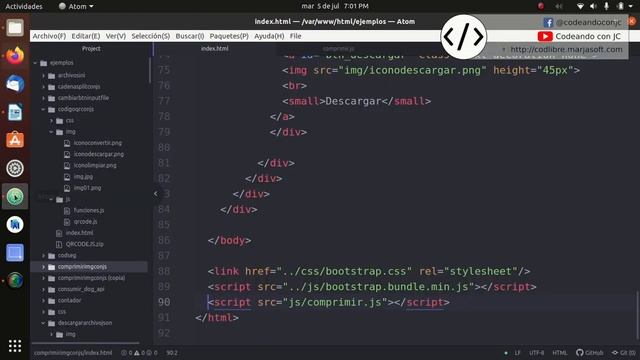
Task: Expand the cadenasplitconjs folder
Action: tap(44, 87)
